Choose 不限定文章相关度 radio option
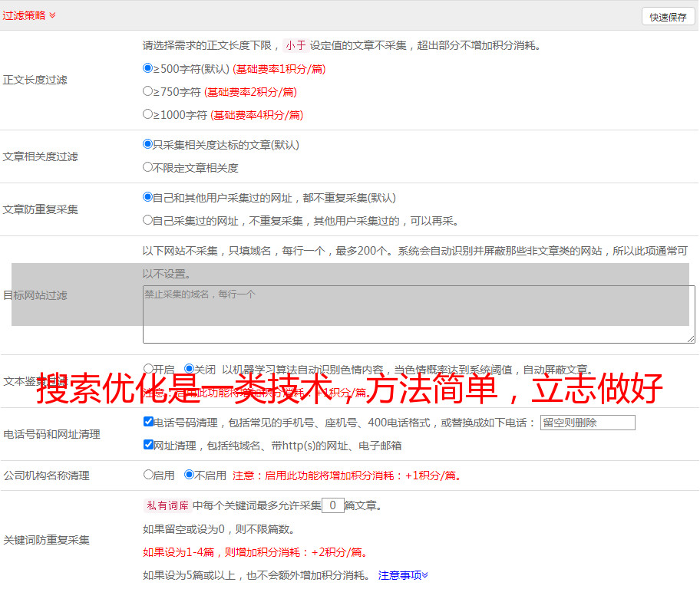 point(148,167)
